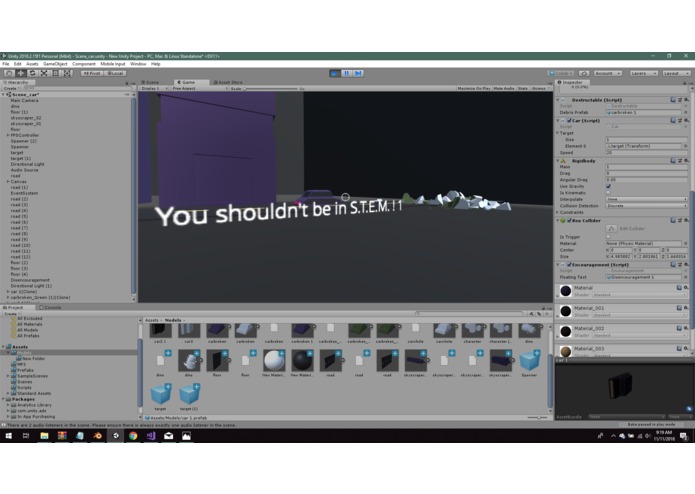Image resolution: width=695 pixels, height=494 pixels.
Task: Switch to the Console tab
Action: (50, 307)
